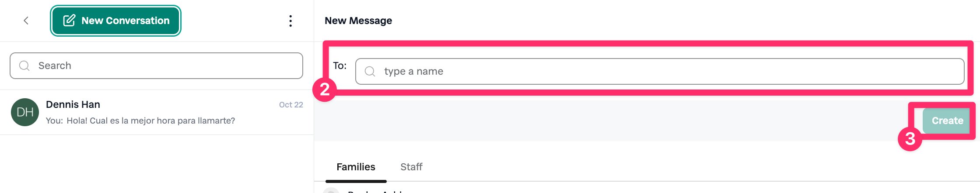Click magnifier icon in conversation search
The width and height of the screenshot is (980, 193).
pos(24,66)
